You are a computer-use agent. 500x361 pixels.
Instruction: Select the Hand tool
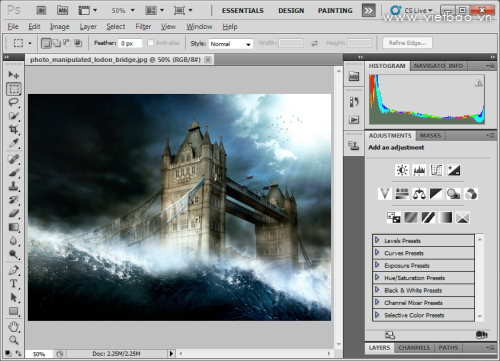(x=13, y=327)
